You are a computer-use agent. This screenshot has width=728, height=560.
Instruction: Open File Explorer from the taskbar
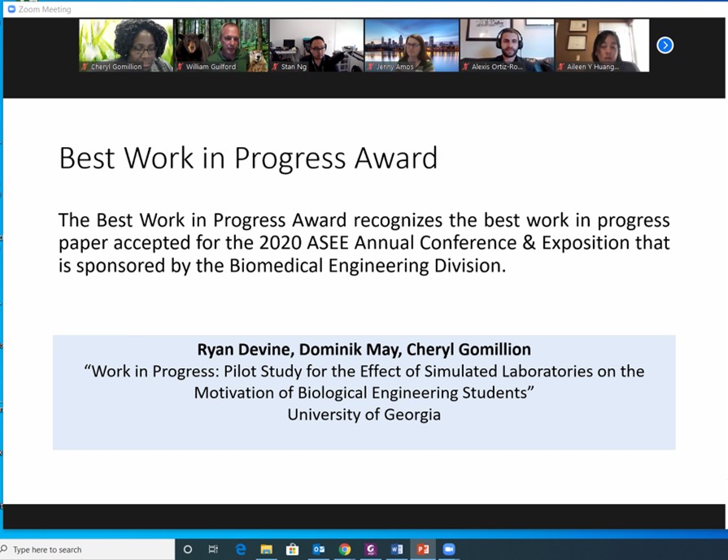266,549
